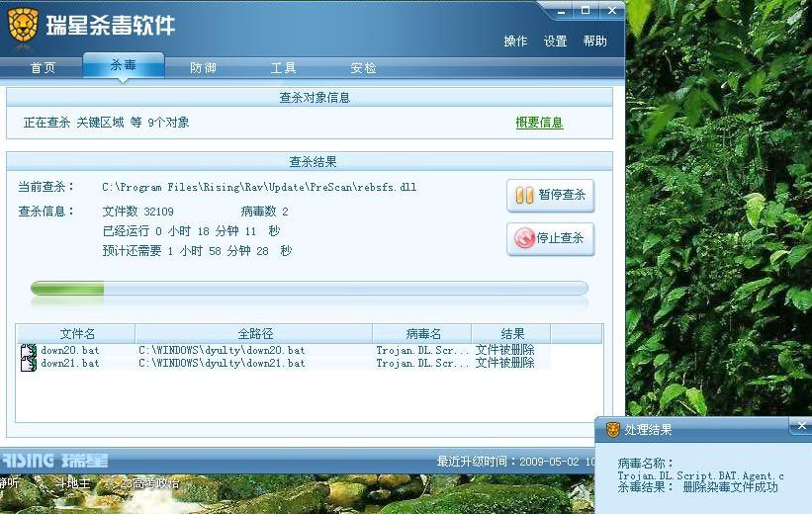Click 已经运行 elapsed time text

(x=191, y=231)
